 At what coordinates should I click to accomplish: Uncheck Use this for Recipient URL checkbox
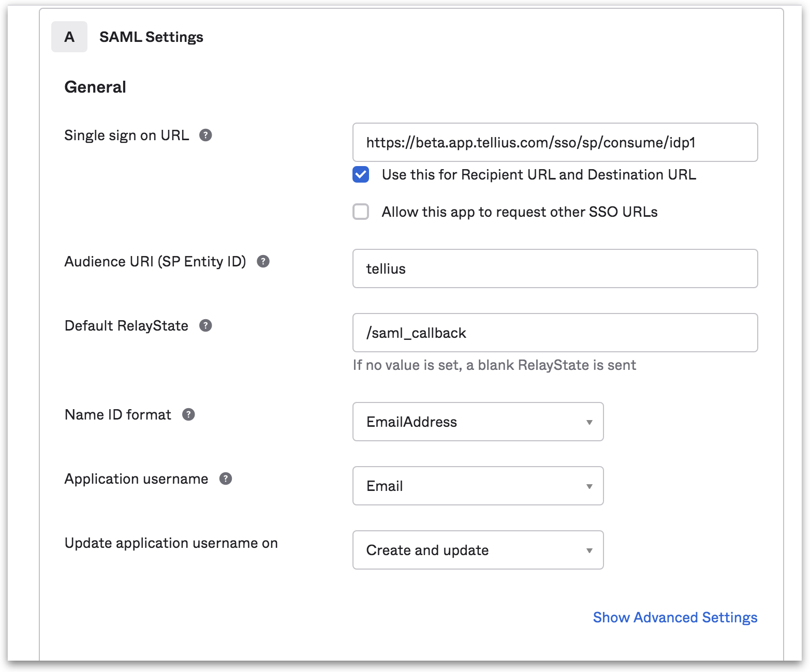point(361,175)
